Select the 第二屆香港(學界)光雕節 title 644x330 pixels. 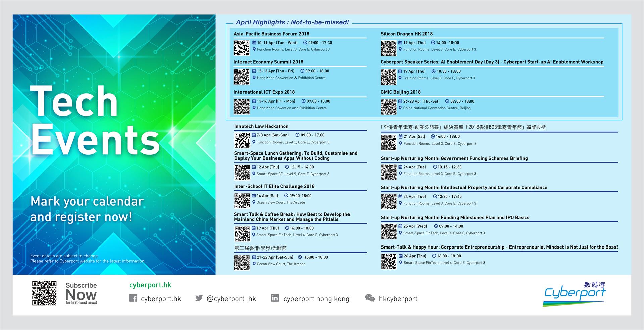tap(261, 248)
